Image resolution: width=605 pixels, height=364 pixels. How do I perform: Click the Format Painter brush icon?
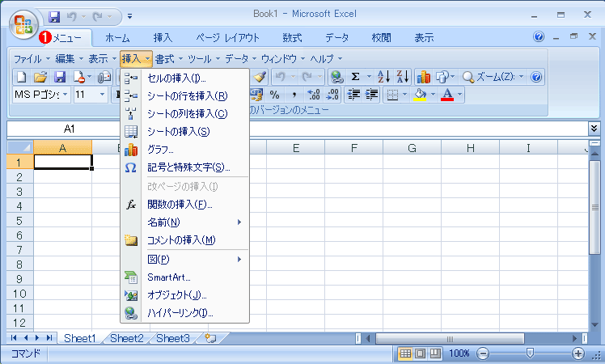click(260, 77)
